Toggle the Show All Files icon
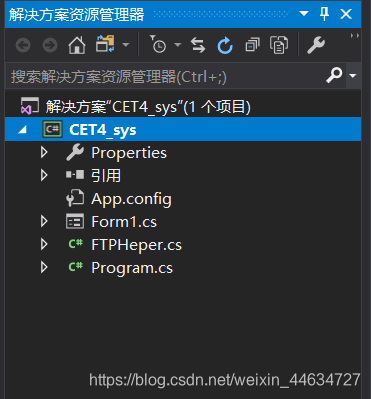Image resolution: width=371 pixels, height=399 pixels. click(279, 45)
